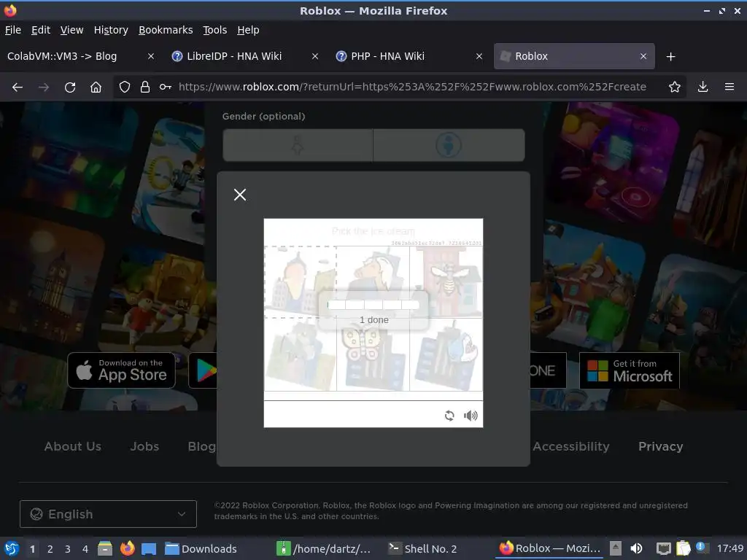Restart the captcha challenge

click(449, 416)
